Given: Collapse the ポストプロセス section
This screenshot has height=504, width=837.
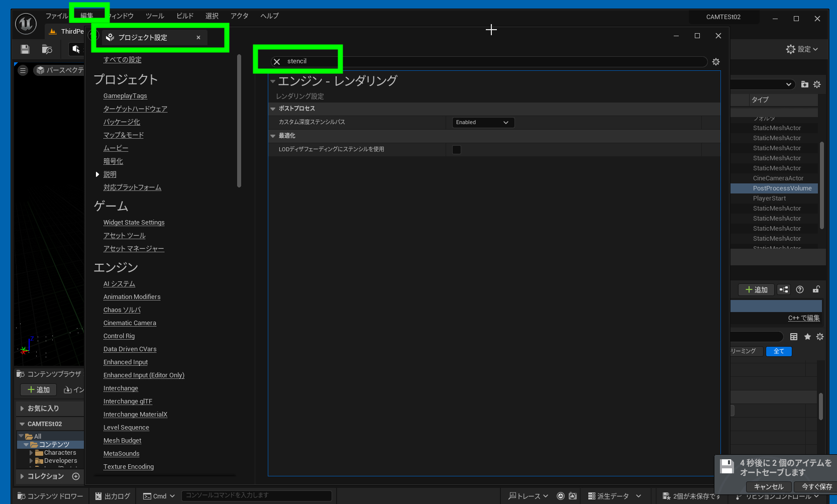Looking at the screenshot, I should tap(273, 109).
